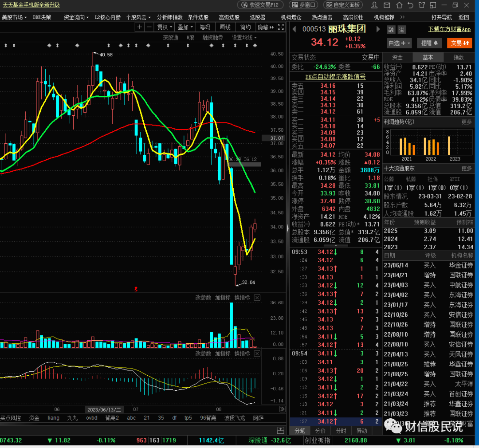Screen dimensions: 479x448
Task: Toggle 融资融券 overlay label
Action: [x=212, y=38]
